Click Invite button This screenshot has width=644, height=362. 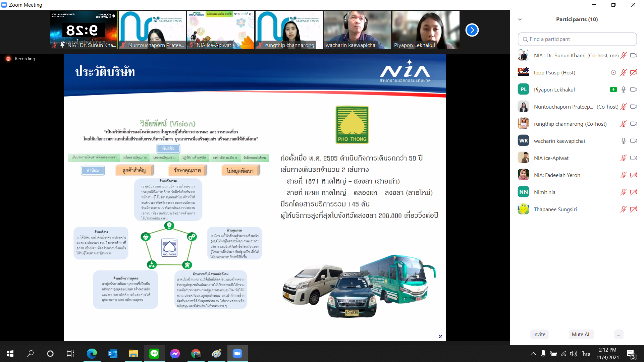tap(539, 335)
